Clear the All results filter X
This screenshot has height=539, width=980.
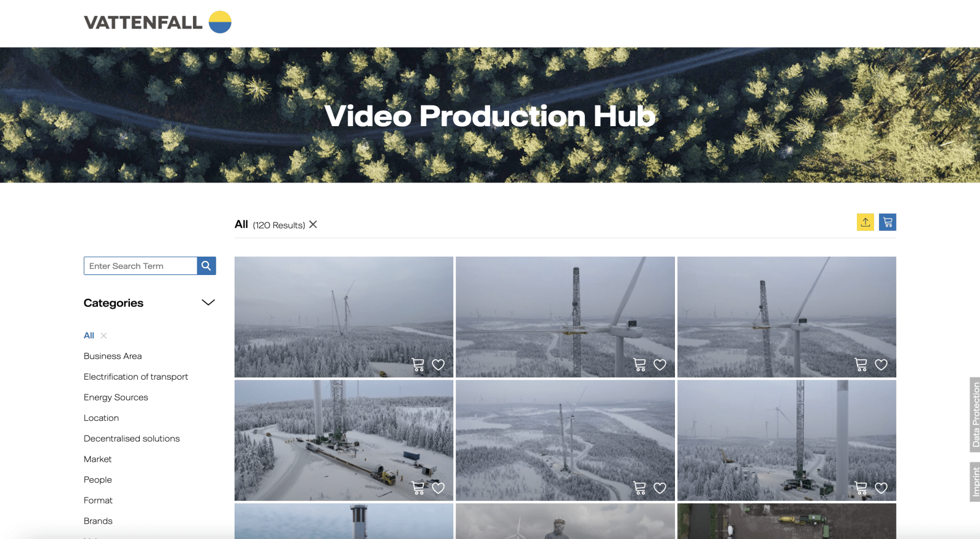coord(313,225)
